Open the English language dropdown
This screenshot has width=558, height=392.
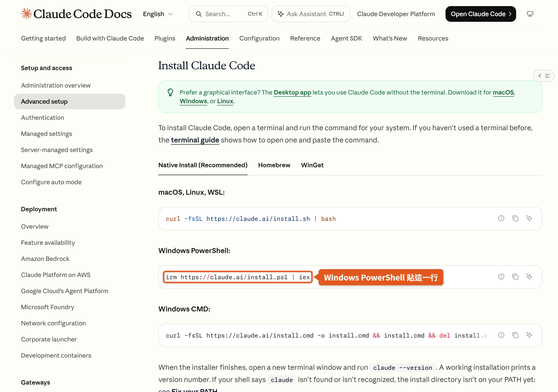[x=158, y=14]
